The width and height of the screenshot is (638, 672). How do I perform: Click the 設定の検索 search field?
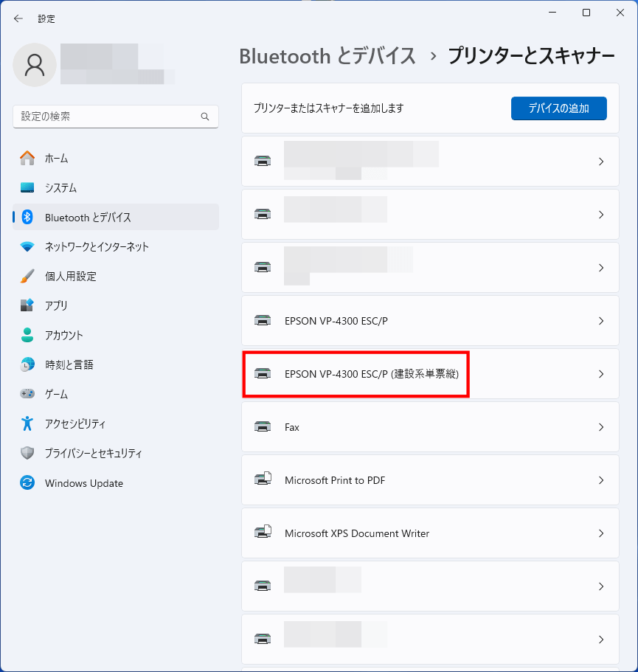click(107, 117)
